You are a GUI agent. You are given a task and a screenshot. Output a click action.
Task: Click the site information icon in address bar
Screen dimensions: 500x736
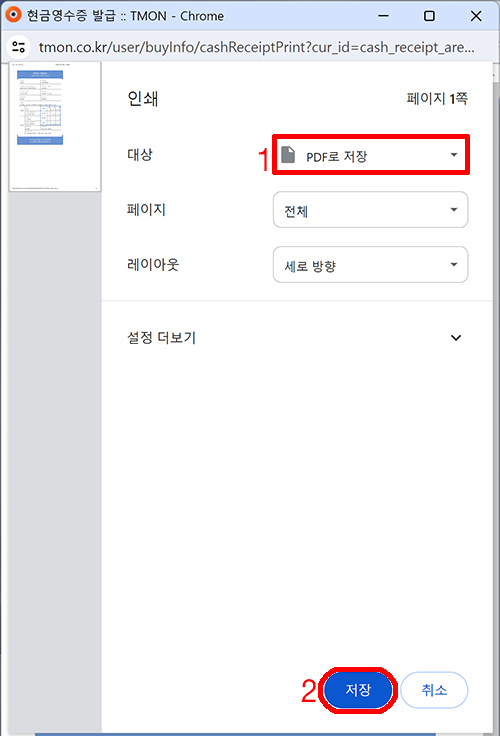pyautogui.click(x=19, y=47)
